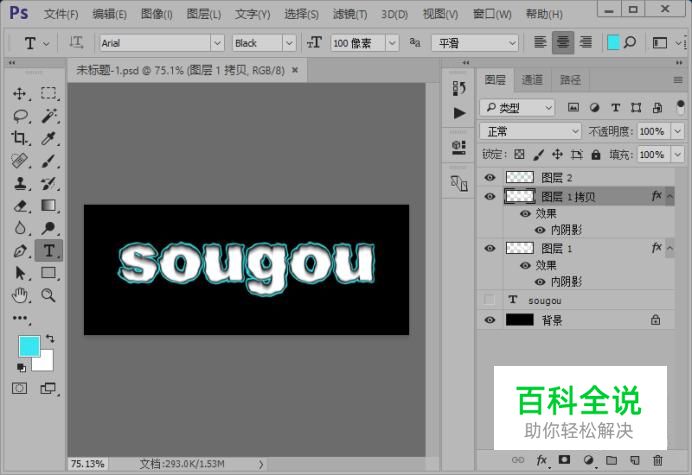Show the sougou text layer

tap(489, 300)
